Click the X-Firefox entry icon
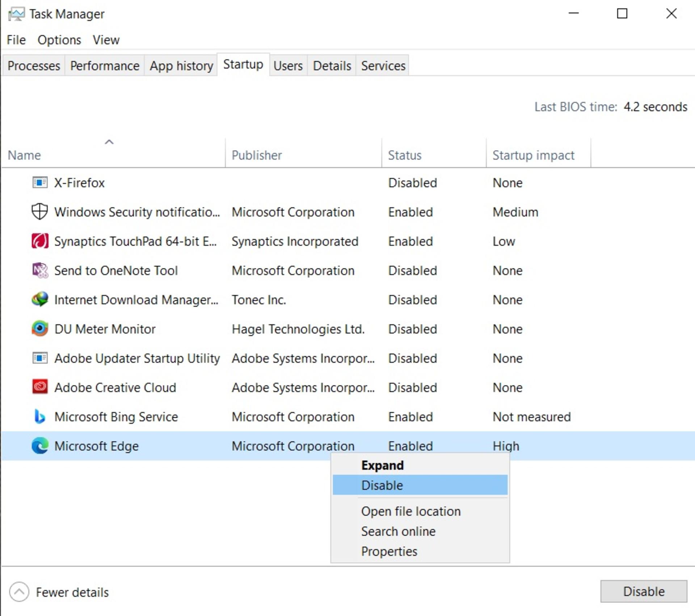695x616 pixels. pyautogui.click(x=40, y=182)
